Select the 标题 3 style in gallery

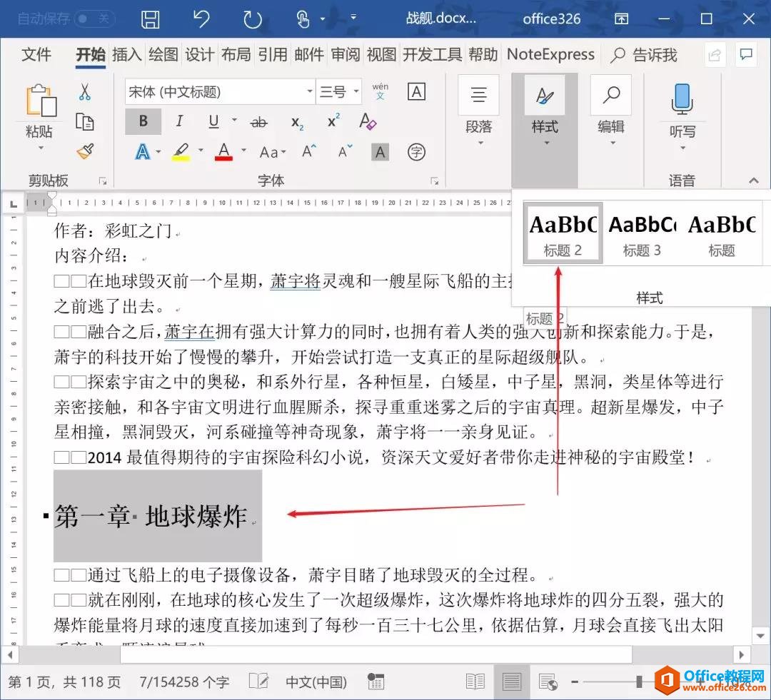point(642,233)
